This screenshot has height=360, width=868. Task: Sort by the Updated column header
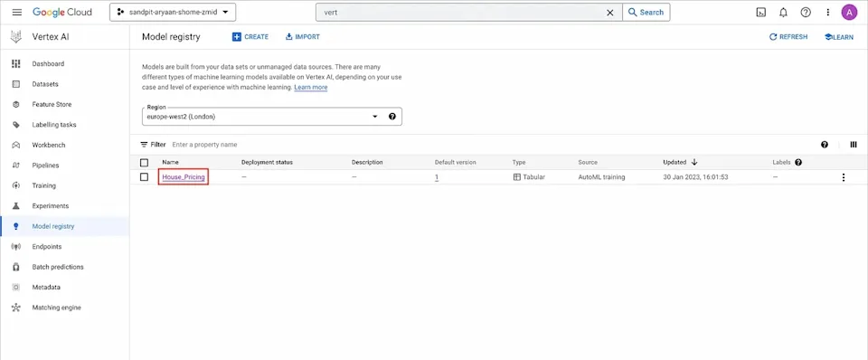675,162
